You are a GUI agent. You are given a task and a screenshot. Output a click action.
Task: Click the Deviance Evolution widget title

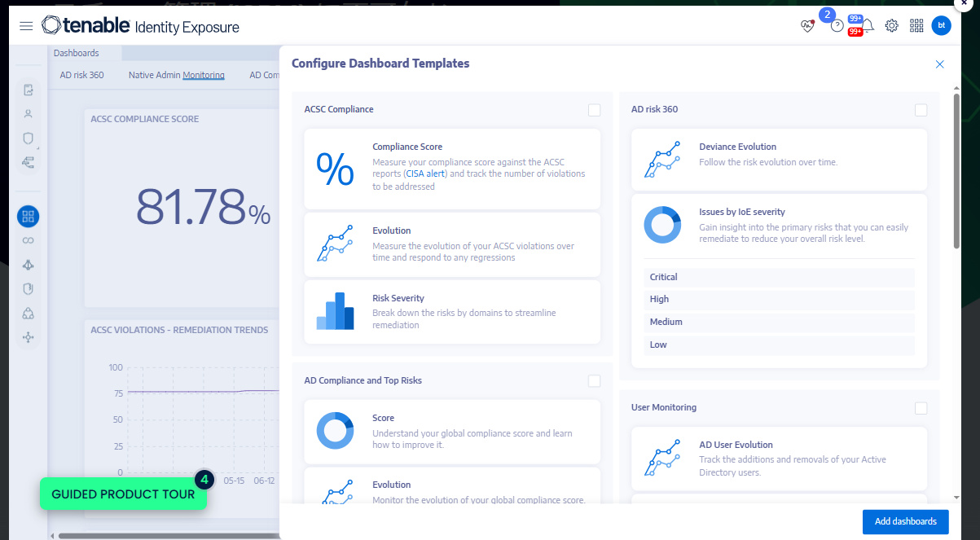point(737,147)
